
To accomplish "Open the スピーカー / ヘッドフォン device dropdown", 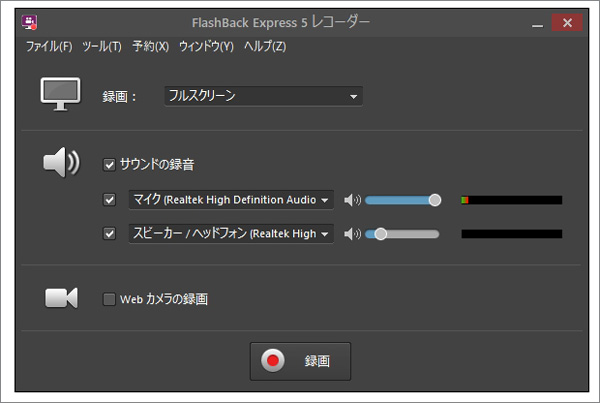I will coord(231,233).
